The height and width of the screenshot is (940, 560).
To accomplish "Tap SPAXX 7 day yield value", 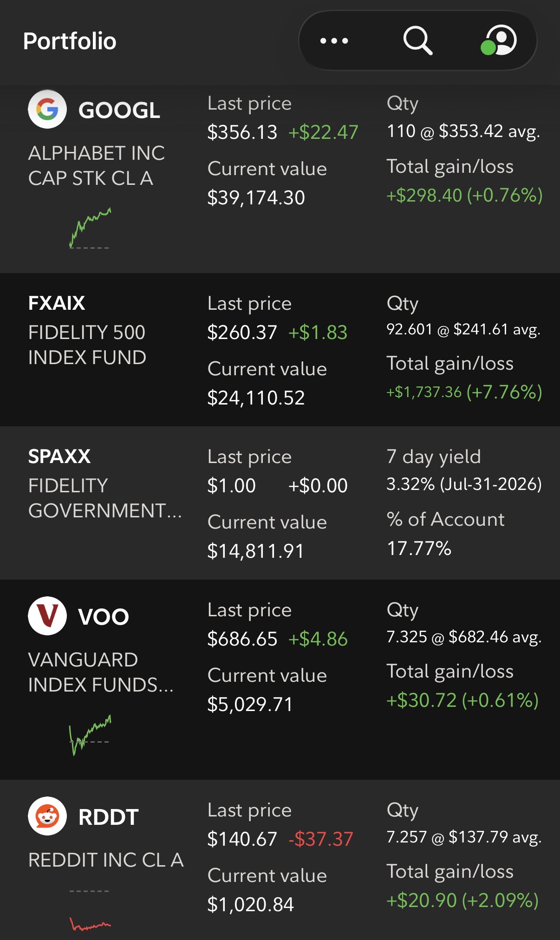I will pyautogui.click(x=464, y=484).
